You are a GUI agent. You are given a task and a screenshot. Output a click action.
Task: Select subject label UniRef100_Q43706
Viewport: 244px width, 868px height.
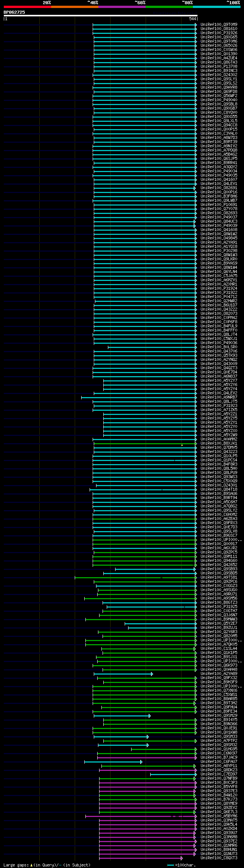(x=219, y=351)
